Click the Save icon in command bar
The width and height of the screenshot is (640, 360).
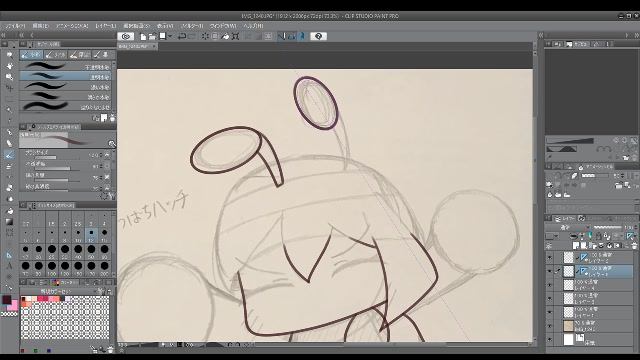coord(162,36)
